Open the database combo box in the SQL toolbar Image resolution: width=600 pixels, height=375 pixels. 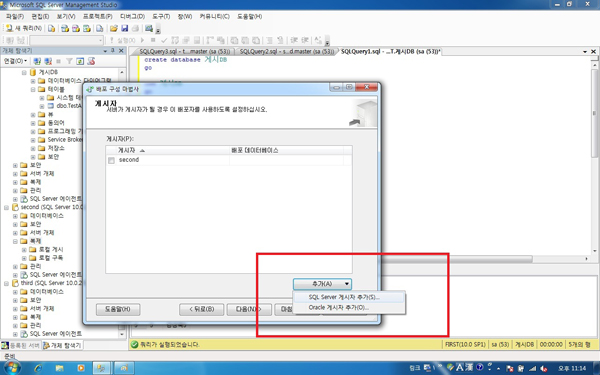click(67, 40)
